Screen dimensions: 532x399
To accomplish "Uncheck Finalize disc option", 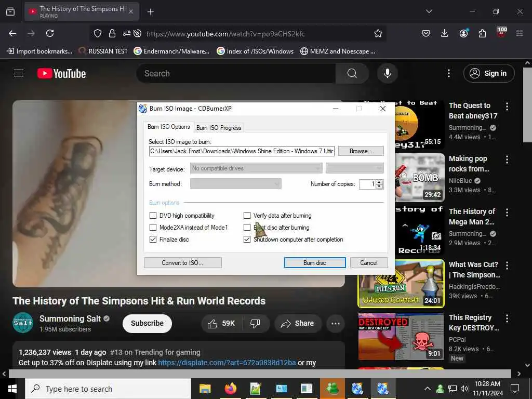I will pos(153,239).
